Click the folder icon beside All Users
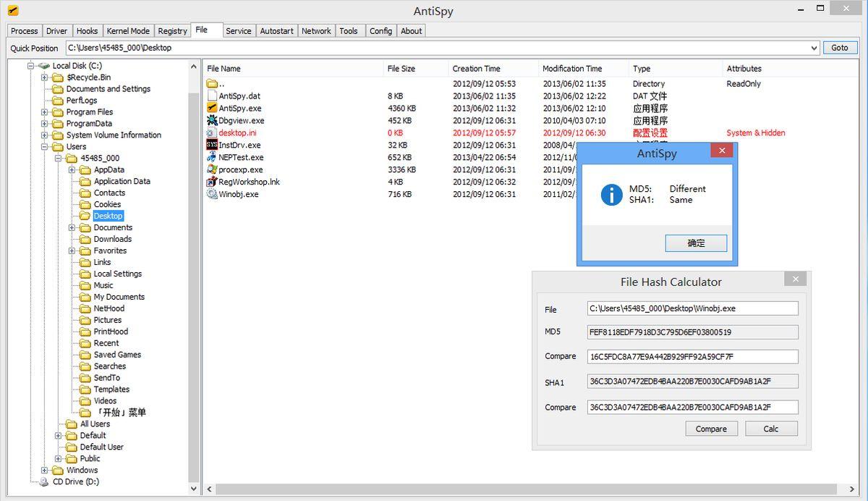Image resolution: width=868 pixels, height=501 pixels. 72,424
